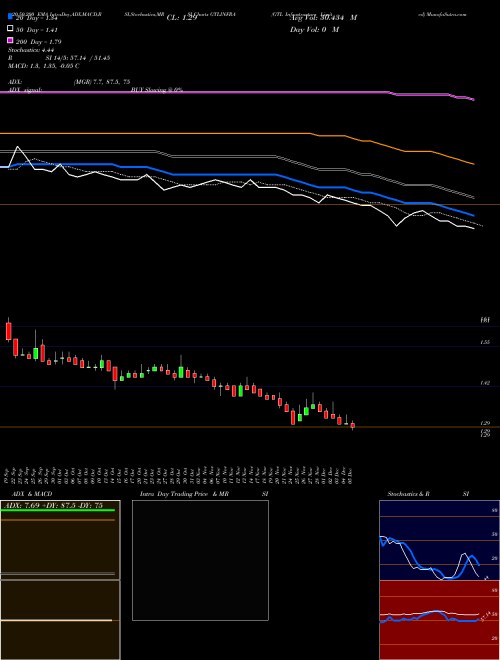This screenshot has height=660, width=500.
Task: Click the blue 20 Day EMA legend swatch
Action: coord(10,17)
